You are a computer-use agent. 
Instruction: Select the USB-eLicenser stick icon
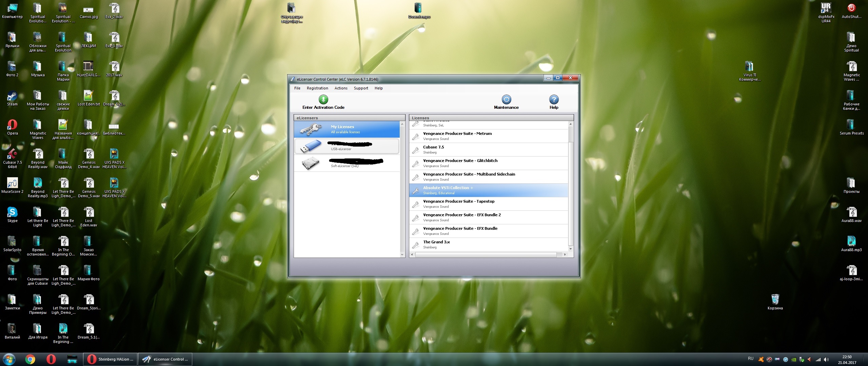(x=311, y=146)
